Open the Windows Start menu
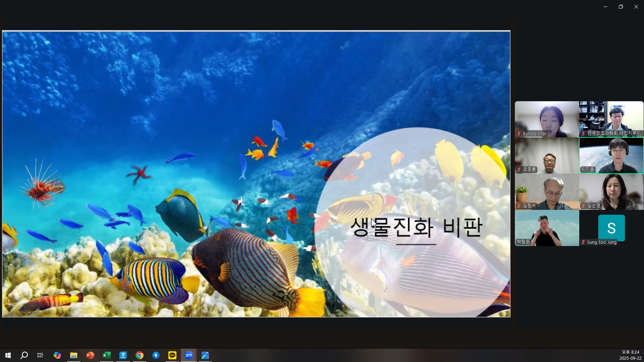The height and width of the screenshot is (362, 644). pos(8,355)
